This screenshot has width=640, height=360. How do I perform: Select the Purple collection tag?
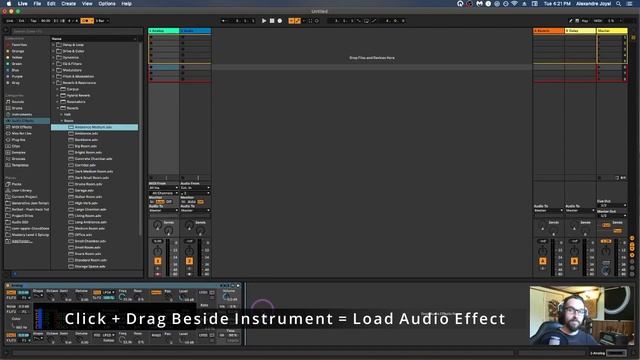coord(17,76)
